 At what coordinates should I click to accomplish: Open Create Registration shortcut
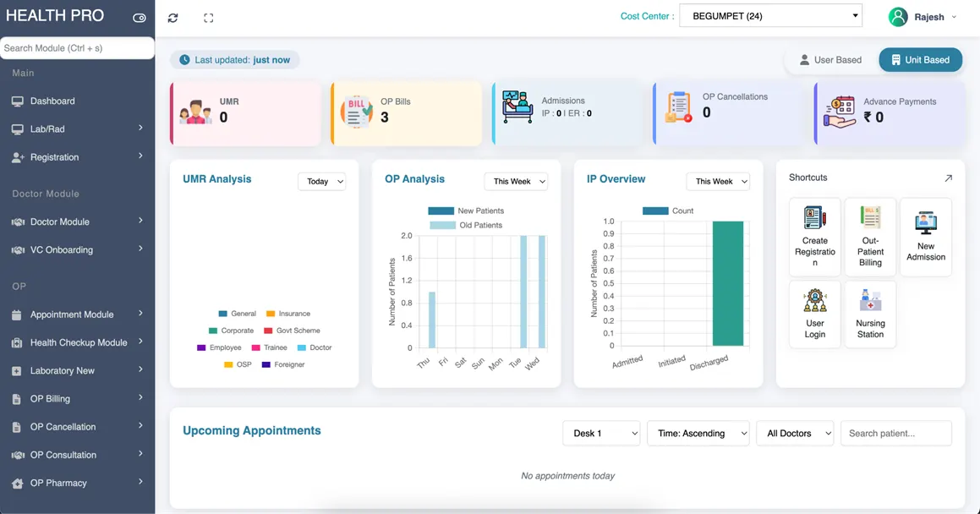(814, 237)
